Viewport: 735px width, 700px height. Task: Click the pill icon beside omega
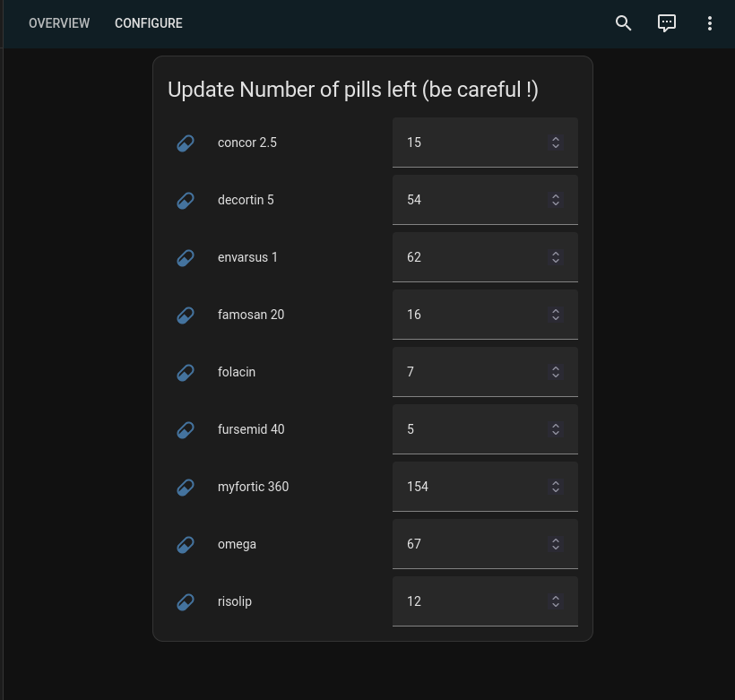pyautogui.click(x=186, y=544)
